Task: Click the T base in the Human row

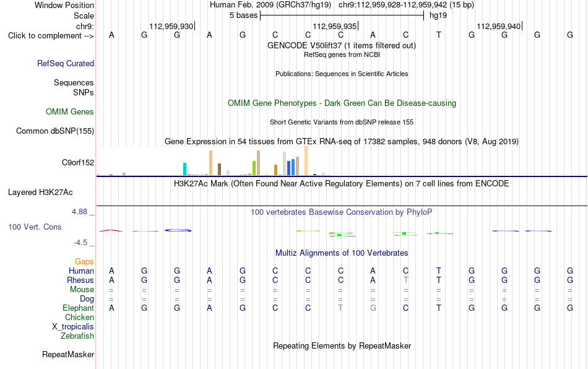Action: 439,271
